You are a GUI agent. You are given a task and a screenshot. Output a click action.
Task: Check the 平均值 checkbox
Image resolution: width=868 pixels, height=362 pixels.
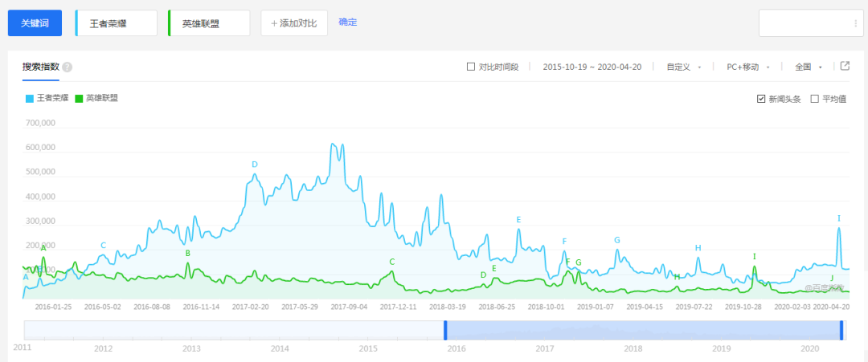click(814, 99)
